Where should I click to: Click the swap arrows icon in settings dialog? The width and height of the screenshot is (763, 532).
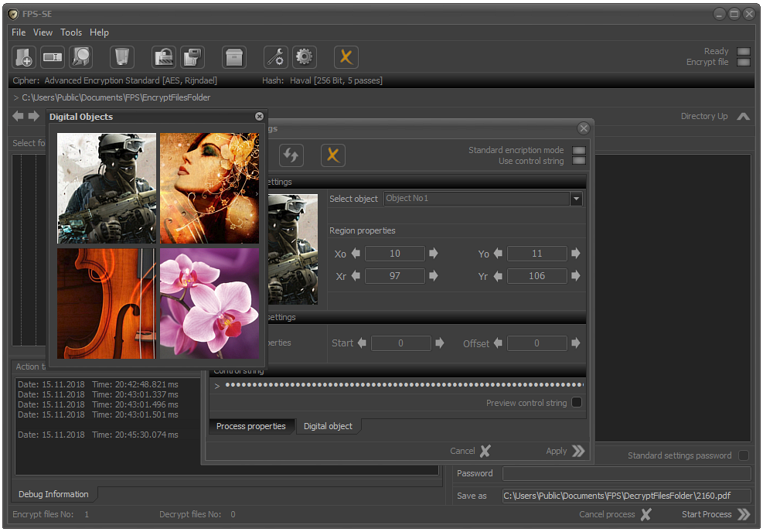[x=291, y=155]
